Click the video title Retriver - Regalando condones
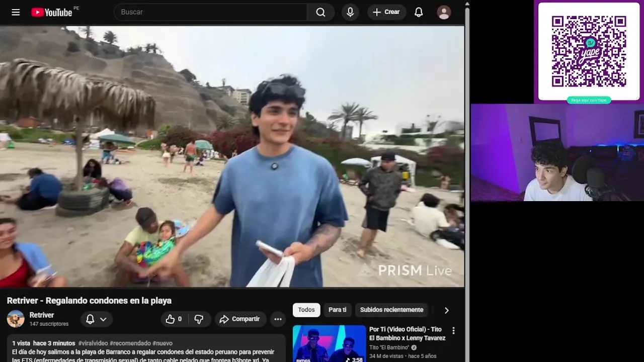Viewport: 644px width, 362px height. click(89, 301)
